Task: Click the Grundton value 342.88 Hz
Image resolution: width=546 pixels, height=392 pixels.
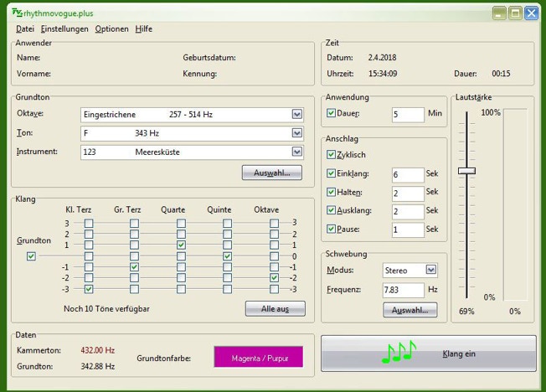Action: pos(98,366)
